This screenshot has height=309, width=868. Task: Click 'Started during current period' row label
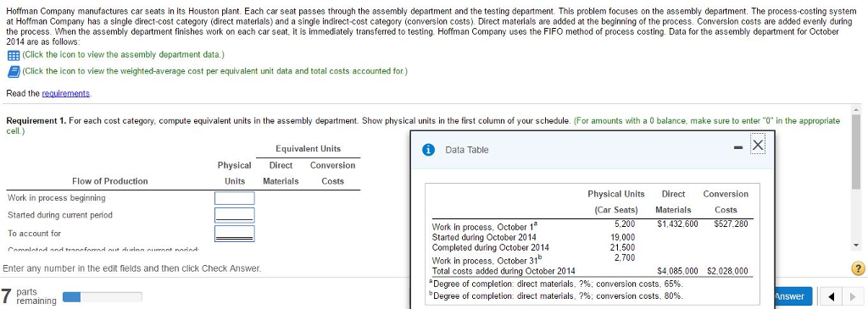click(x=60, y=215)
